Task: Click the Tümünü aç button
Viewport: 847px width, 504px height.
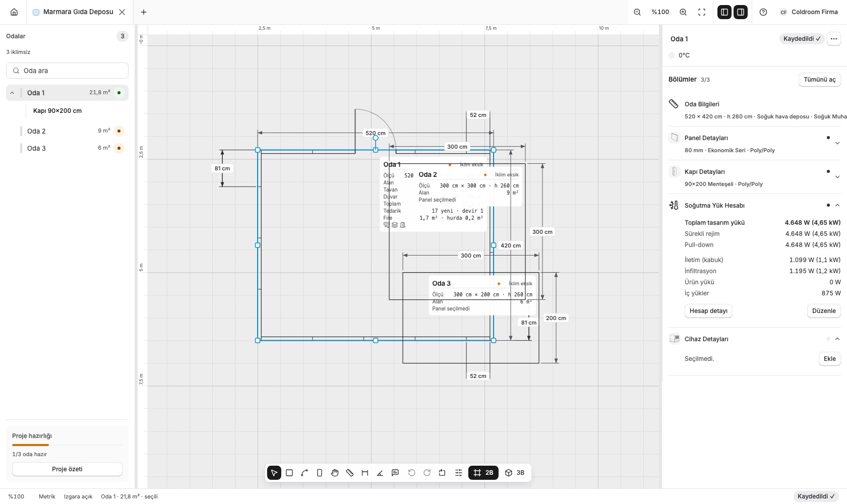Action: [x=820, y=80]
